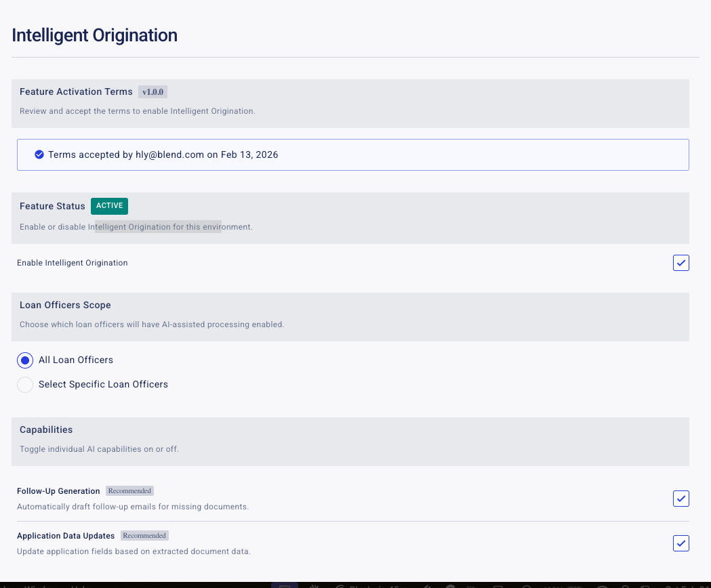This screenshot has width=711, height=588.
Task: Click the Recommended badge next to Follow-Up Generation
Action: click(129, 490)
